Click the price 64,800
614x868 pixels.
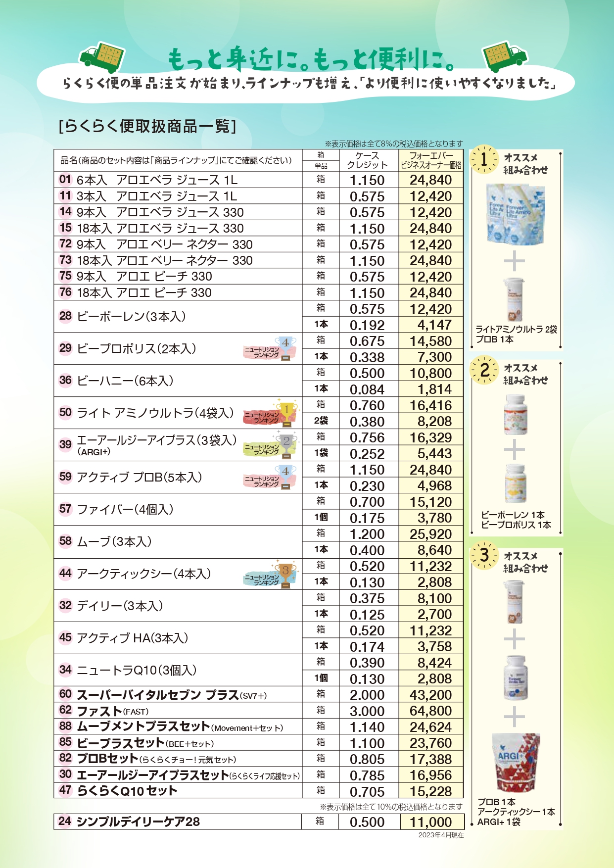pyautogui.click(x=431, y=711)
